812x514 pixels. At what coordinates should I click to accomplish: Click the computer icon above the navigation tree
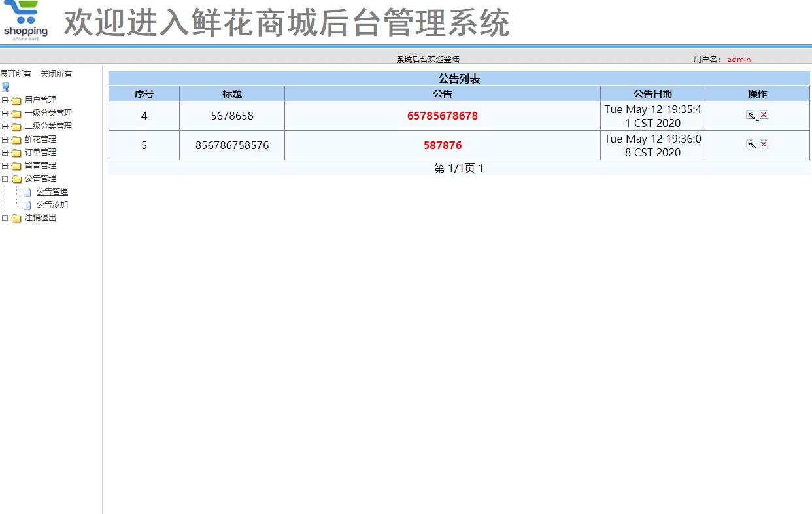6,86
